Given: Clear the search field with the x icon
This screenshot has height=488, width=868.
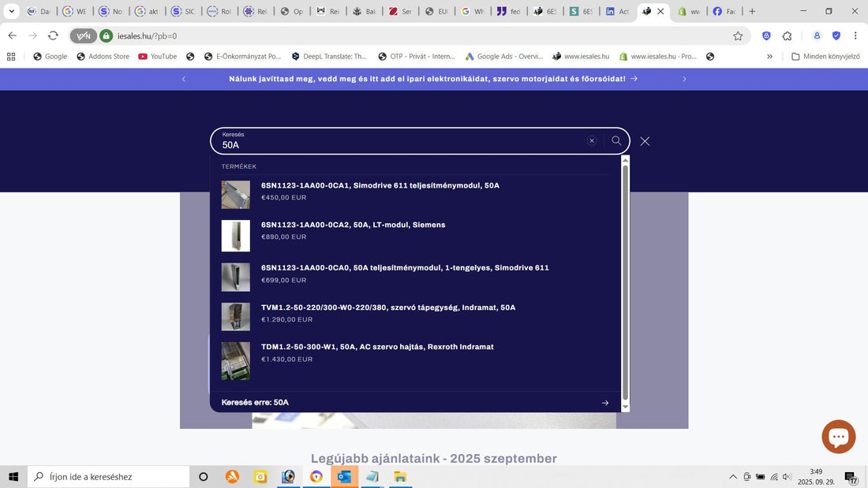Looking at the screenshot, I should (x=592, y=140).
